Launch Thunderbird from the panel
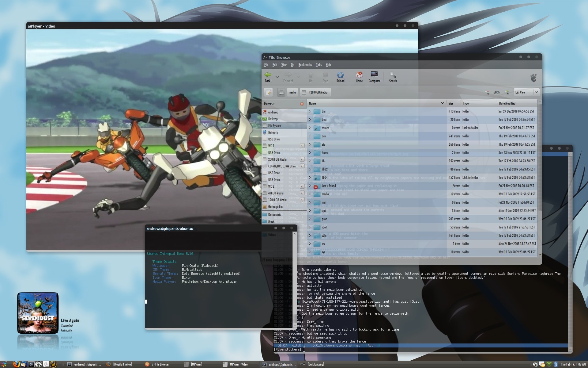588x368 pixels. 24,364
